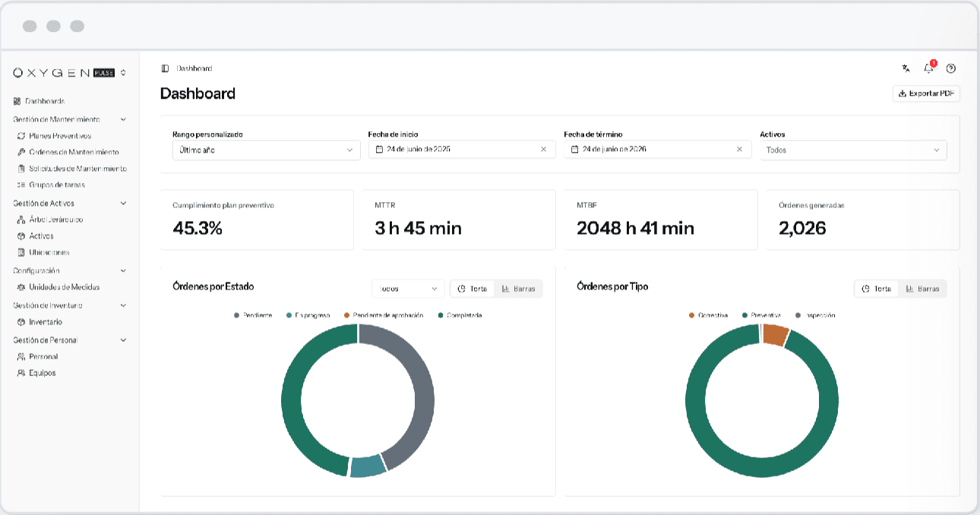Image resolution: width=980 pixels, height=515 pixels.
Task: Toggle the sidebar panel icon
Action: [x=165, y=68]
